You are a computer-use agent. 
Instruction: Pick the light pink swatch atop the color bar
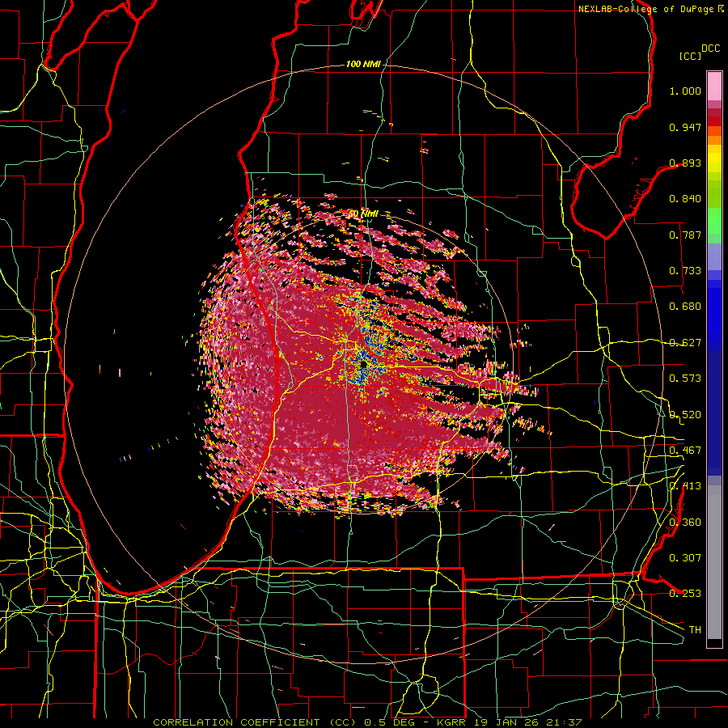coord(714,87)
